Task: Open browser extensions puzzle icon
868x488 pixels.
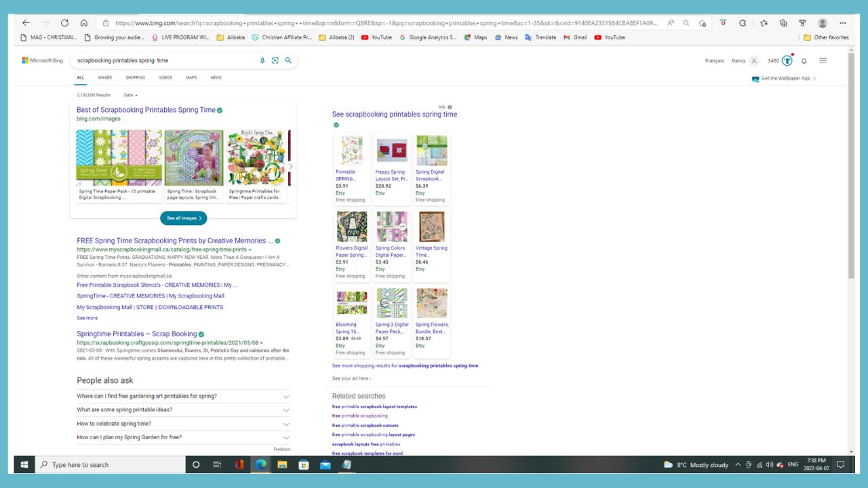Action: coord(743,22)
